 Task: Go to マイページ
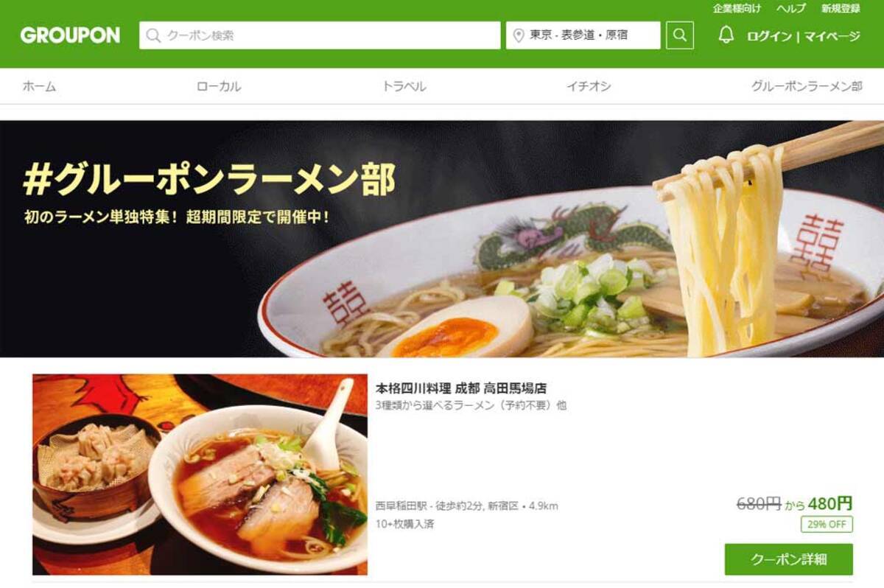832,36
